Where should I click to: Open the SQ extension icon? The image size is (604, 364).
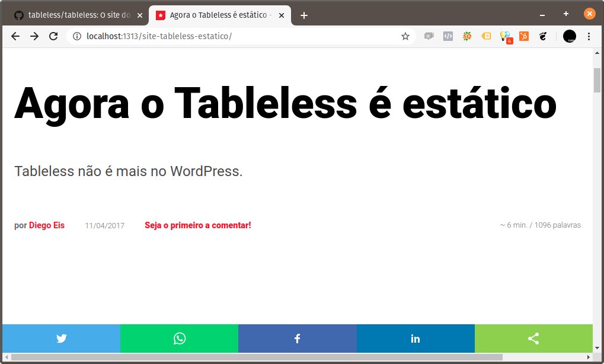click(x=466, y=36)
